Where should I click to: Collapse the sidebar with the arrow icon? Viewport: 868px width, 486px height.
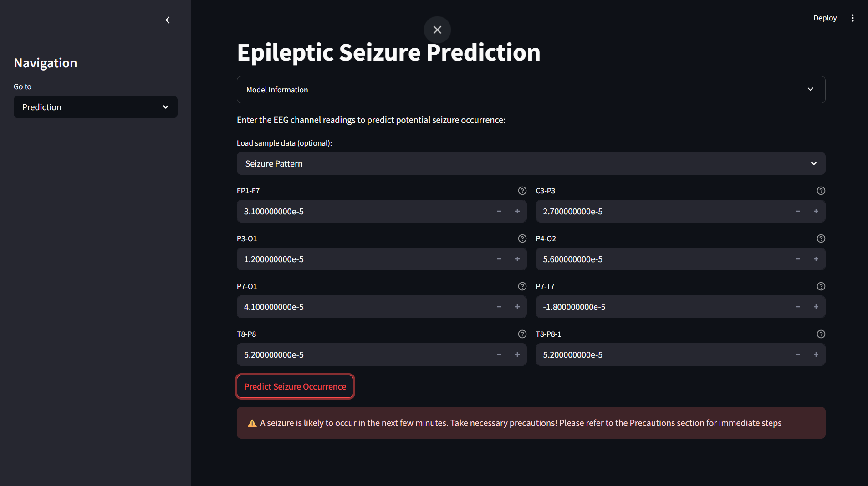coord(168,20)
